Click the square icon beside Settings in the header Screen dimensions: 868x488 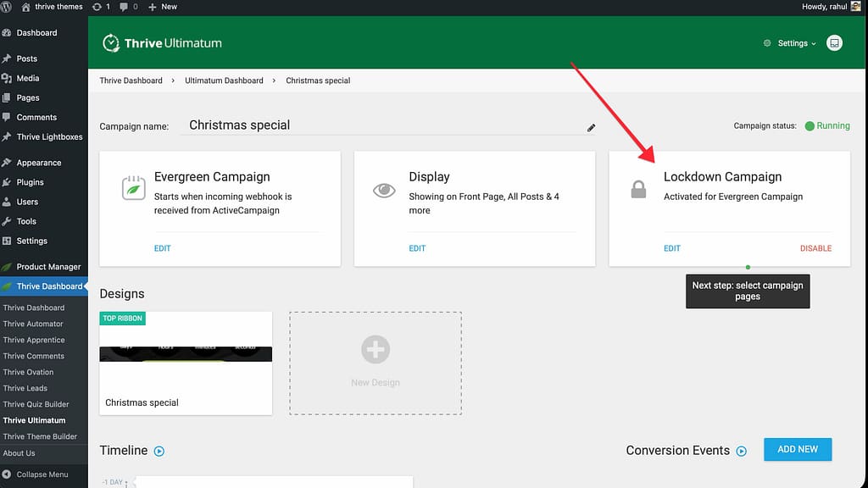tap(834, 43)
